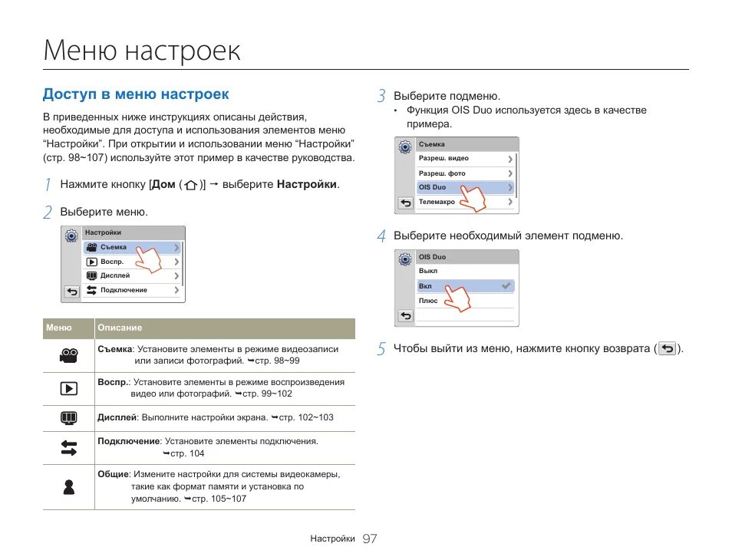Screen dimensions: 732x560
Task: Click the play icon in the Воспр. menu row
Action: (92, 262)
